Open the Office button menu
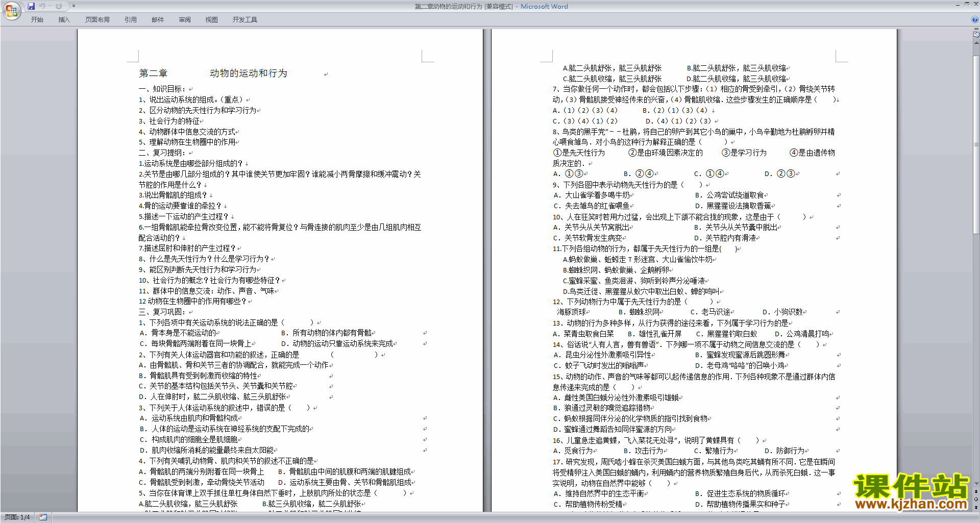The width and height of the screenshot is (980, 523). point(11,10)
